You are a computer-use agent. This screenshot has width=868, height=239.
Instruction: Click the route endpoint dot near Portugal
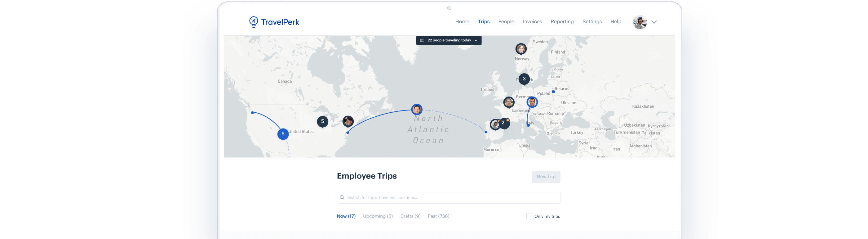click(x=485, y=132)
